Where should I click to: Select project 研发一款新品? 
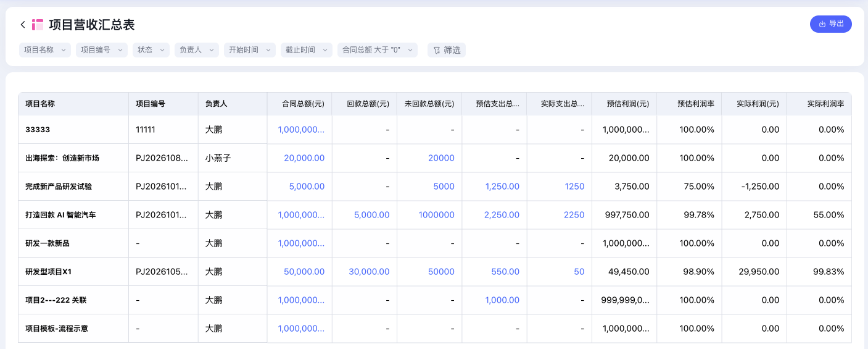tap(48, 243)
